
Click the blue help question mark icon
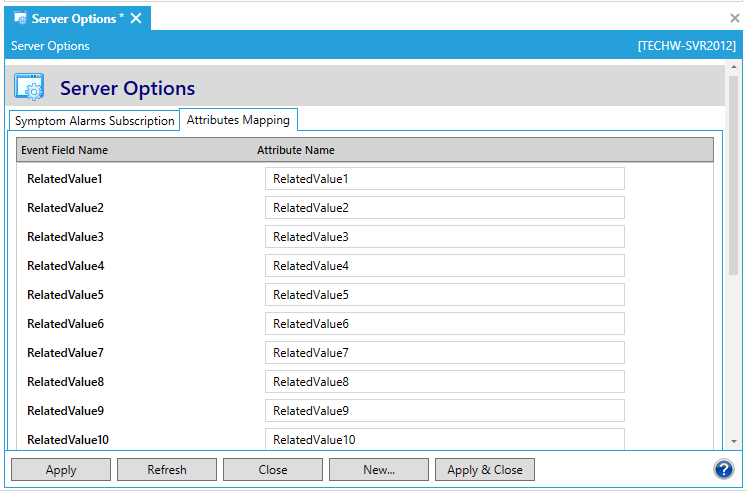pos(724,469)
